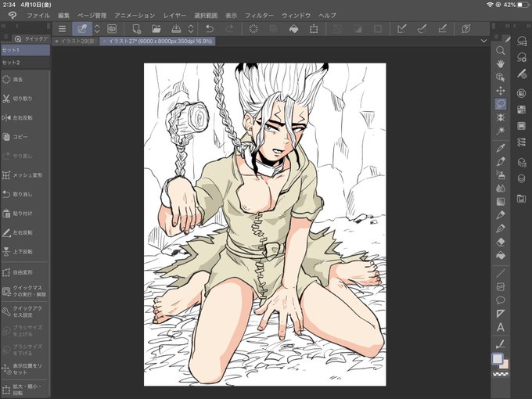532x399 pixels.
Task: Select the Text tool (A icon)
Action: click(x=500, y=327)
